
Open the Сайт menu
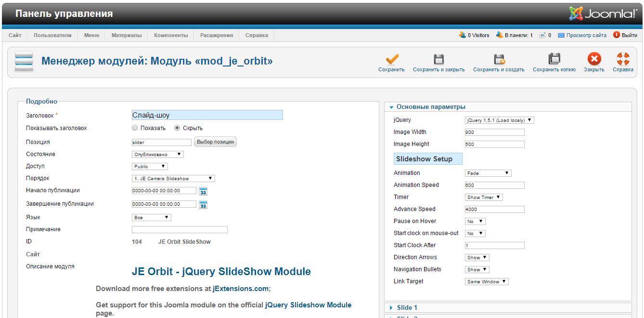[15, 35]
